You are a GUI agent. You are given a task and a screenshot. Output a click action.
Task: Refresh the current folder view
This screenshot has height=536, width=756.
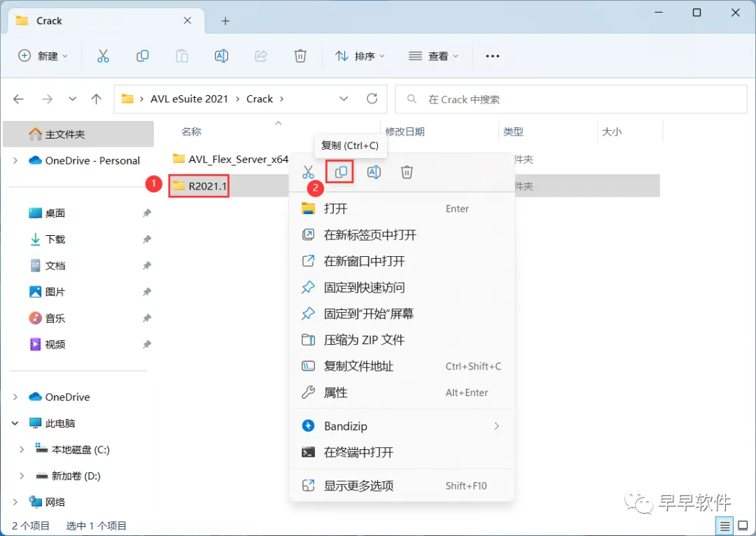click(x=372, y=99)
